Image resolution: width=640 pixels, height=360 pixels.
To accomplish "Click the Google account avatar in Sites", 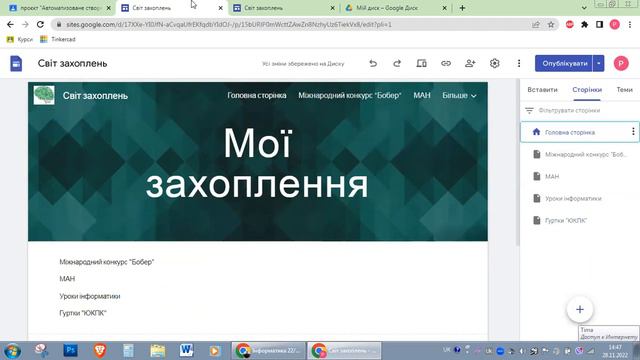I will [x=621, y=64].
